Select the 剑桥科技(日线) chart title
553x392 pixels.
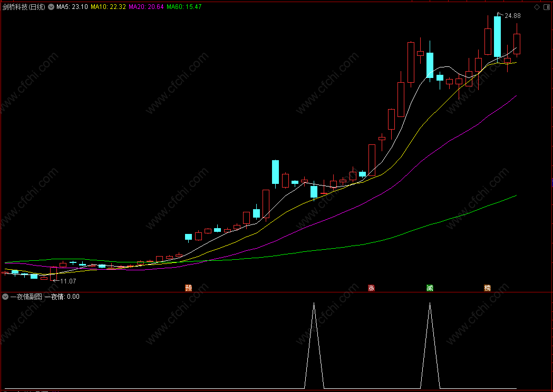24,7
